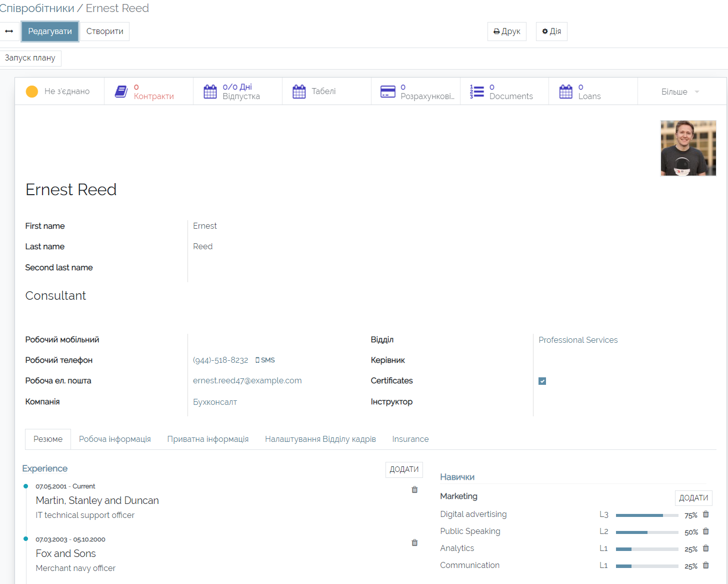Click the Редагувати button
This screenshot has width=728, height=584.
[x=50, y=32]
